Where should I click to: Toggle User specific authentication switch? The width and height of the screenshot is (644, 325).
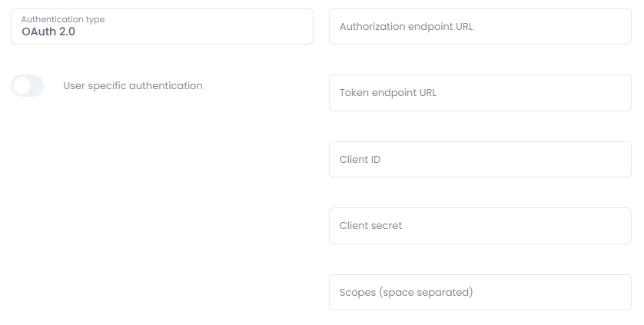pos(28,86)
